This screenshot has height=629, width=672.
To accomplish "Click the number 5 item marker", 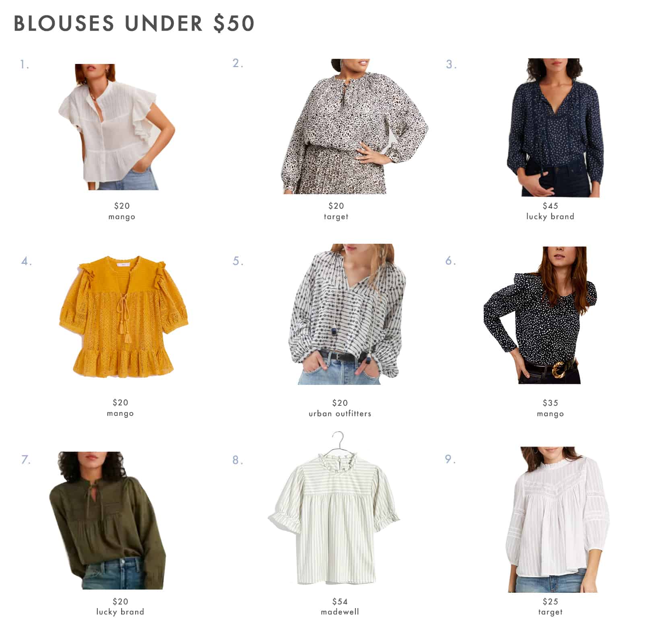I will 238,261.
